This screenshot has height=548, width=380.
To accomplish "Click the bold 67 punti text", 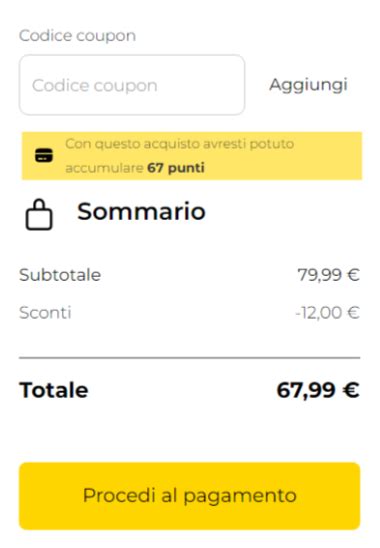I will (176, 168).
